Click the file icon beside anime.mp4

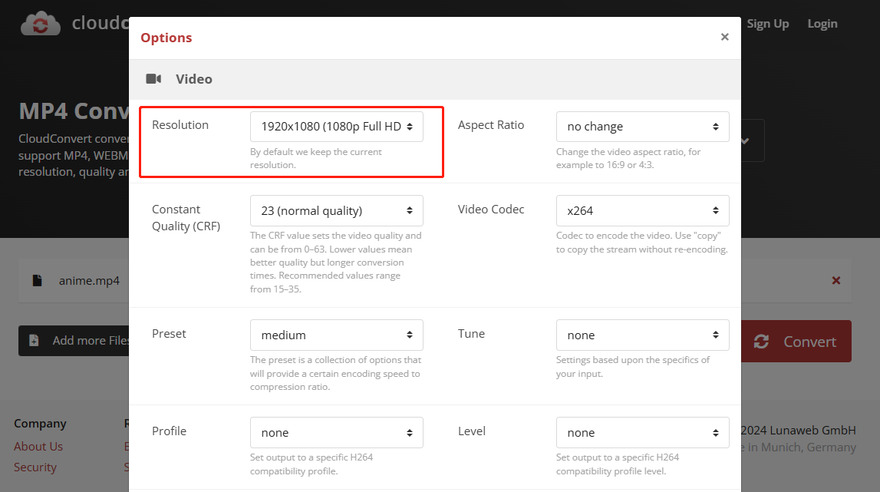[37, 281]
